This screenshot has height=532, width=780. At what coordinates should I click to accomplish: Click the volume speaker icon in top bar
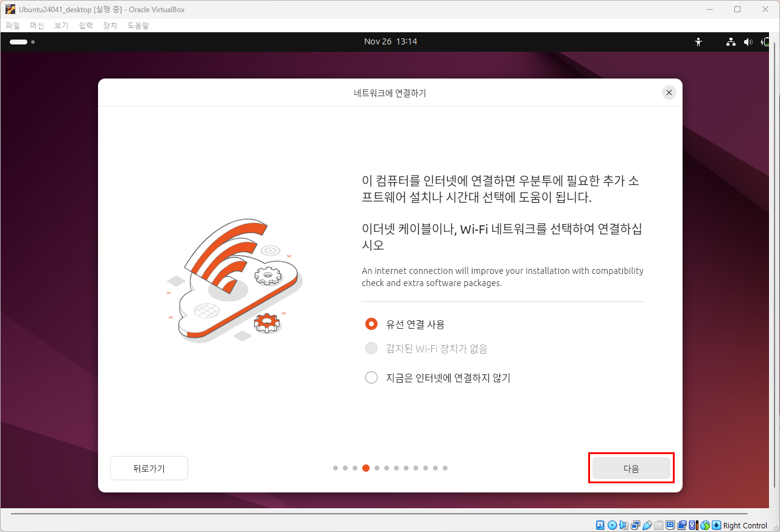click(748, 42)
